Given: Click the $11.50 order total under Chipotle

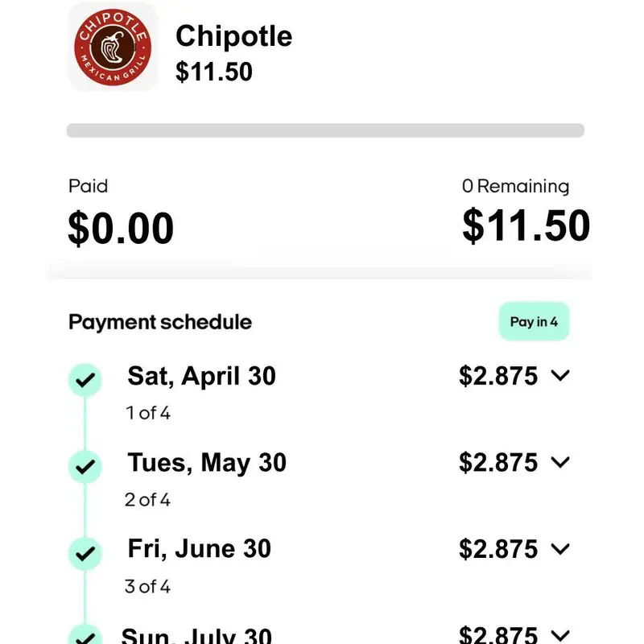Looking at the screenshot, I should [214, 72].
